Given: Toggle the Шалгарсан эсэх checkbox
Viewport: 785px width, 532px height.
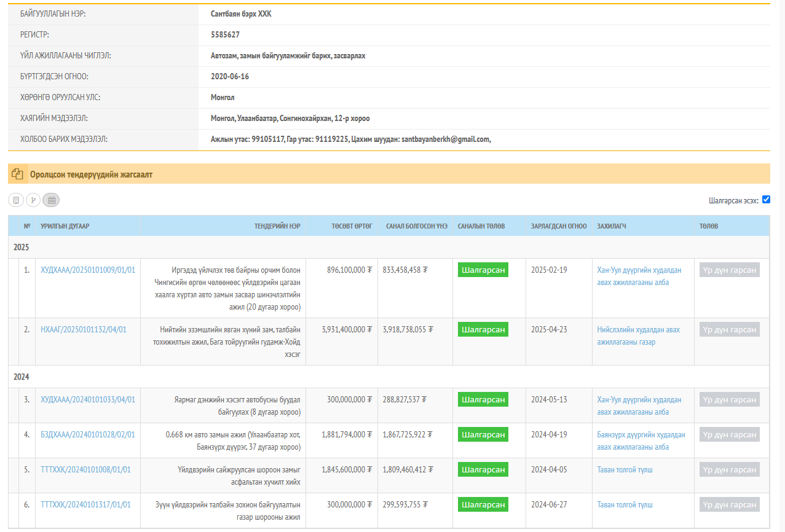Looking at the screenshot, I should (766, 199).
